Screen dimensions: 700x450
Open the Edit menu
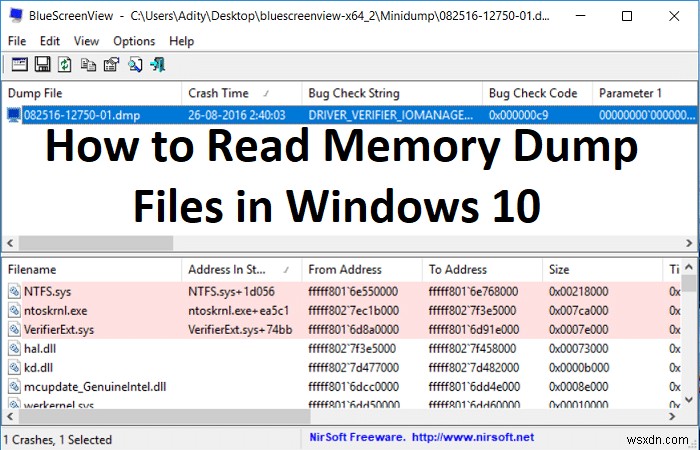pos(50,41)
